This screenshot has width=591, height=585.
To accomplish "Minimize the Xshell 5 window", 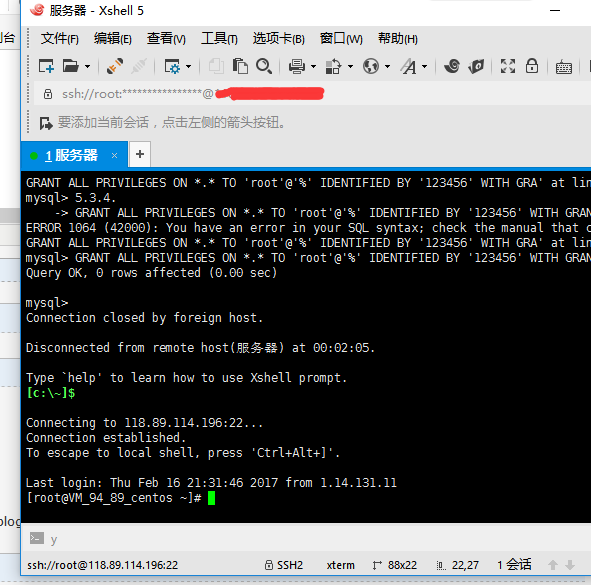I will (x=555, y=11).
